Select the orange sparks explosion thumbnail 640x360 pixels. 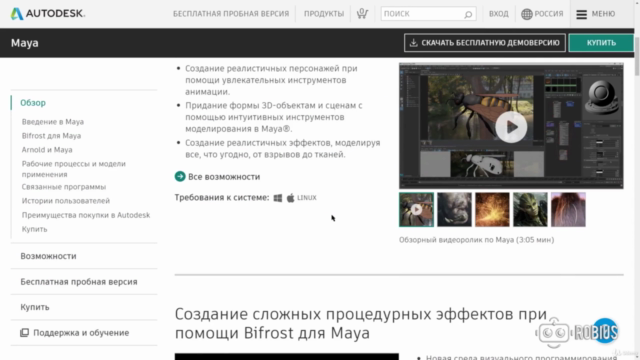(492, 209)
